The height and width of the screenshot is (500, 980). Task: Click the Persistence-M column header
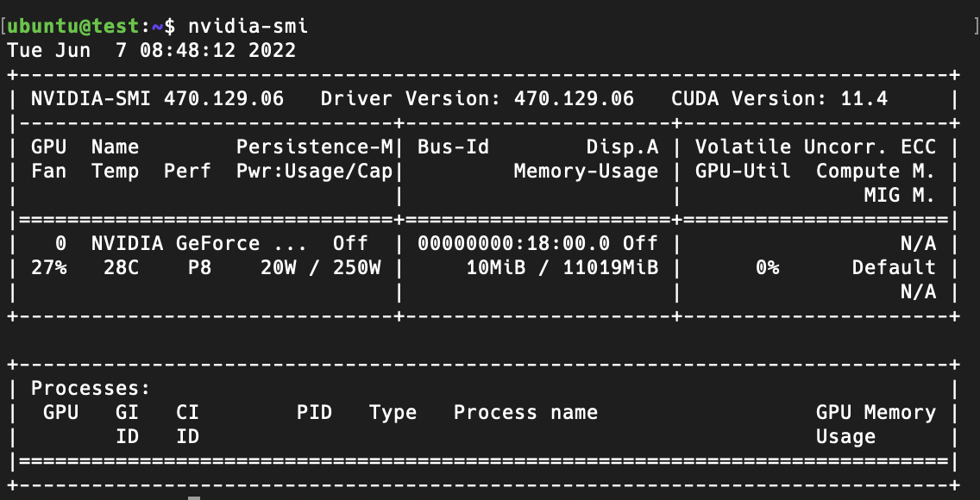314,147
